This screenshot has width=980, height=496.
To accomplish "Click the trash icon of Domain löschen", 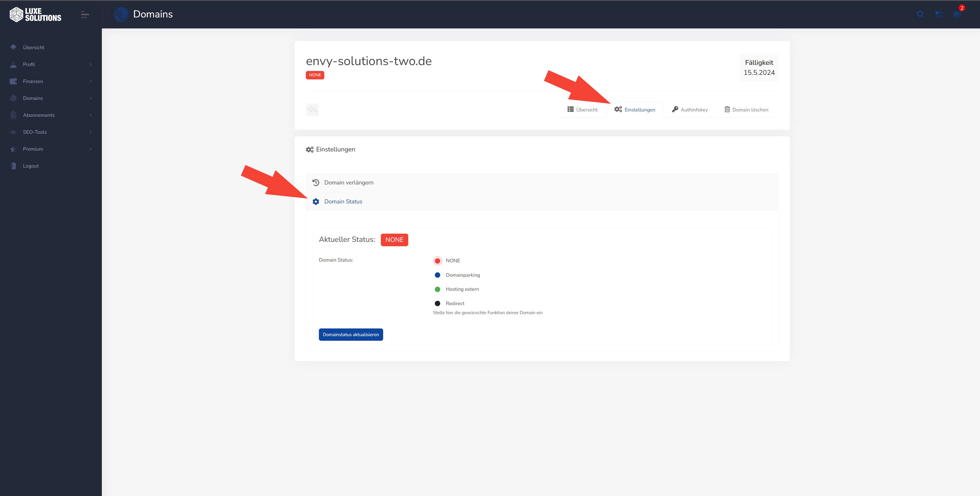I will coord(727,109).
